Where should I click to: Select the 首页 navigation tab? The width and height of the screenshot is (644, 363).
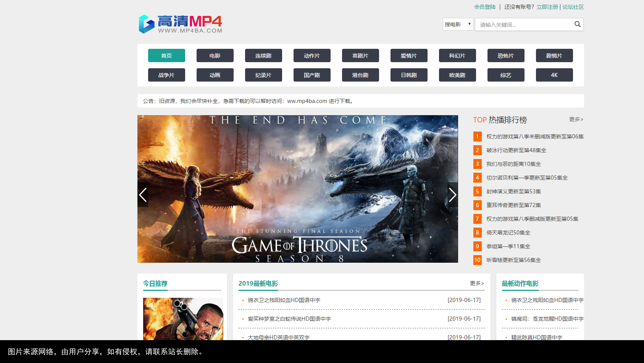click(x=166, y=56)
